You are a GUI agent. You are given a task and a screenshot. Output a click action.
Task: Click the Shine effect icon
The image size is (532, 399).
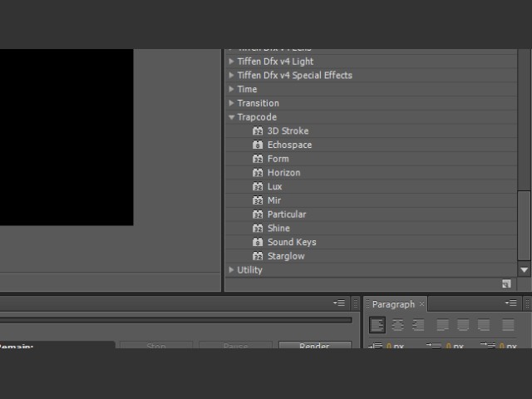(258, 228)
